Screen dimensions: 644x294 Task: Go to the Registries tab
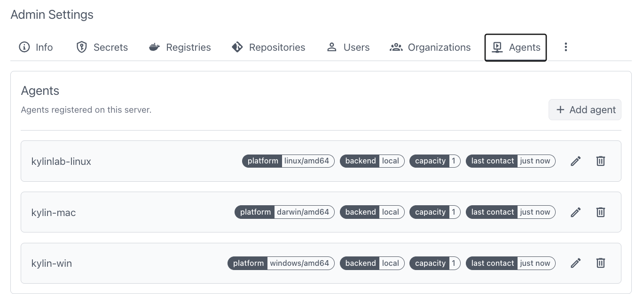(x=180, y=47)
